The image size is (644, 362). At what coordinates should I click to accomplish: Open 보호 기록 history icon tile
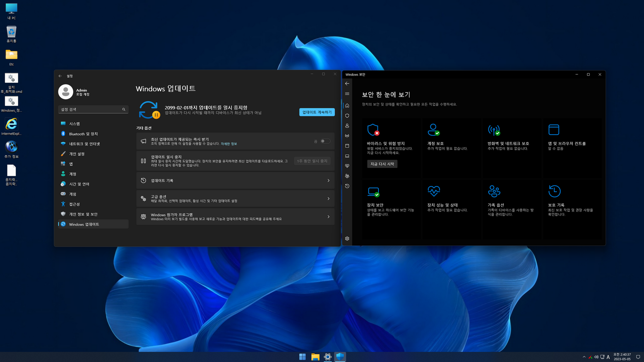tap(554, 191)
